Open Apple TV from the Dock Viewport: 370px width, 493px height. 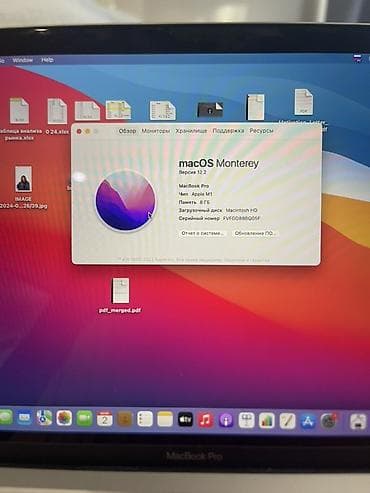click(185, 420)
